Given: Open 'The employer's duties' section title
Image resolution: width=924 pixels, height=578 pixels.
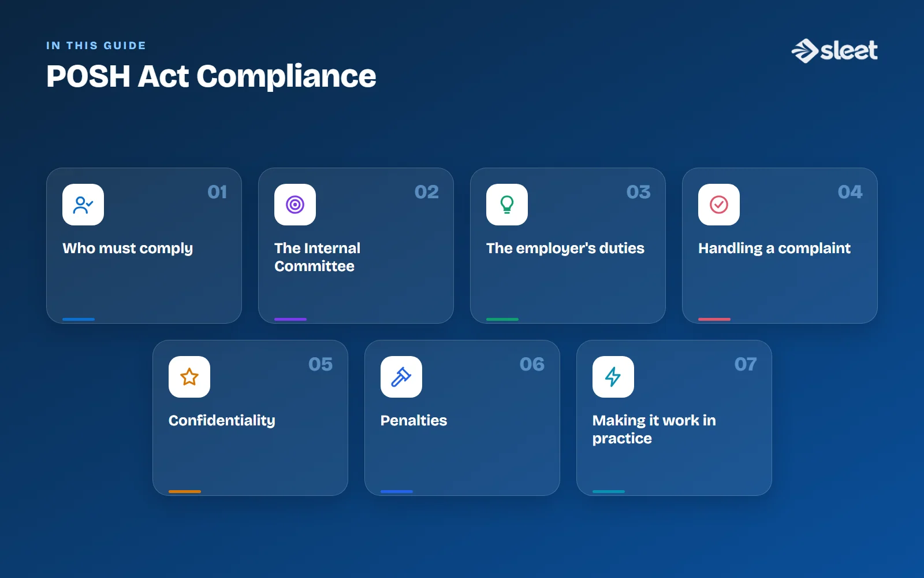Looking at the screenshot, I should 565,249.
